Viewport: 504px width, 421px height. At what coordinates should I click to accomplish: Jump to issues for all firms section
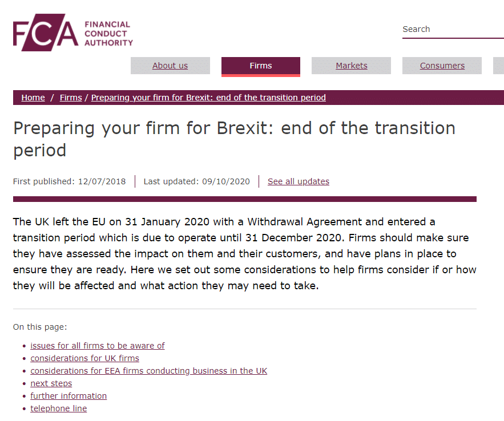tap(98, 346)
